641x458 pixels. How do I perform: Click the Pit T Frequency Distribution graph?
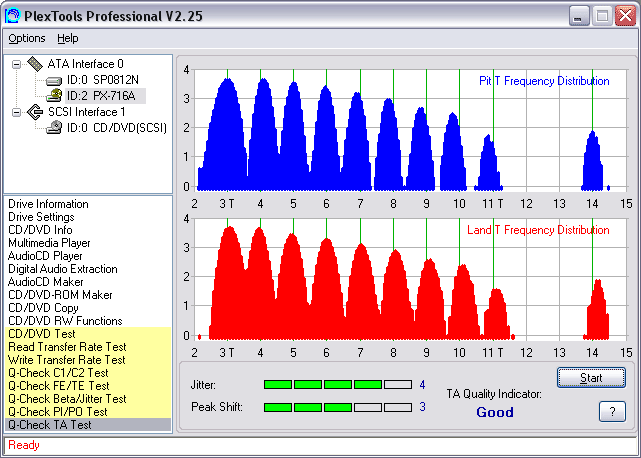[410, 130]
